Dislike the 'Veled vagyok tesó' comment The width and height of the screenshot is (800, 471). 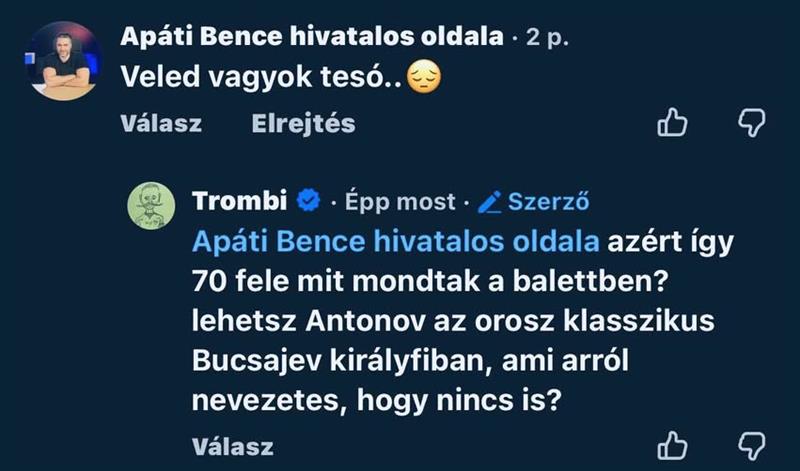pyautogui.click(x=751, y=123)
